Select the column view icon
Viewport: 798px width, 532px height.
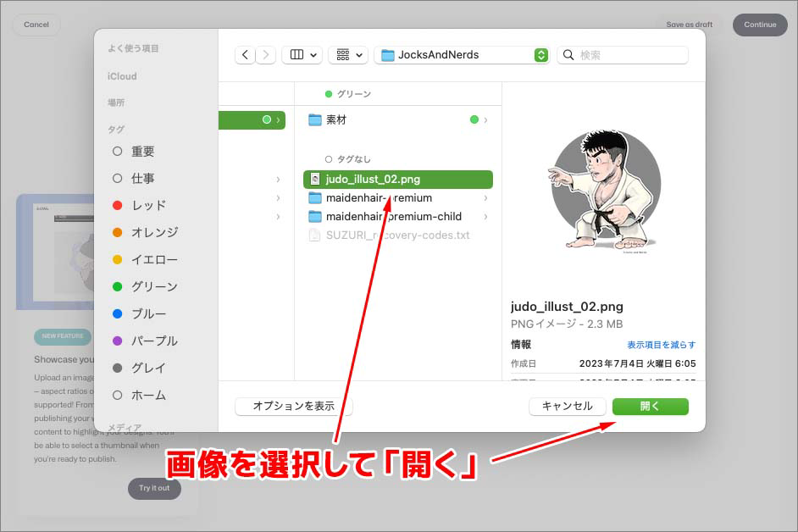tap(296, 54)
